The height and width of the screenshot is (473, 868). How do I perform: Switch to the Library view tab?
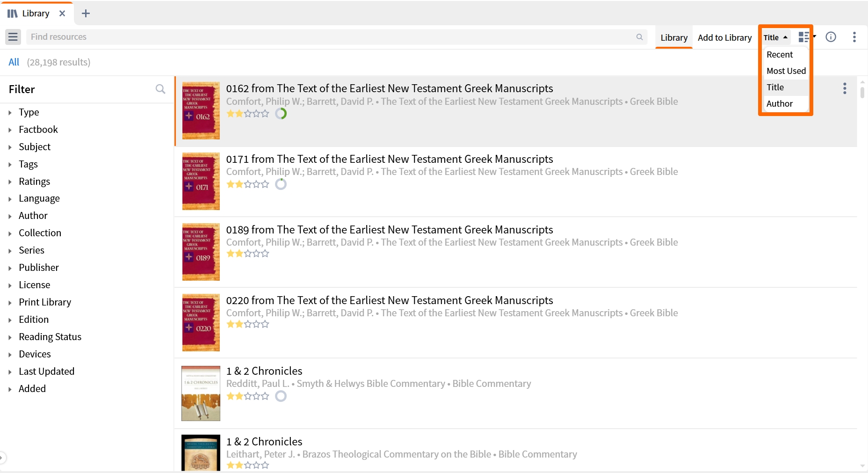click(674, 37)
